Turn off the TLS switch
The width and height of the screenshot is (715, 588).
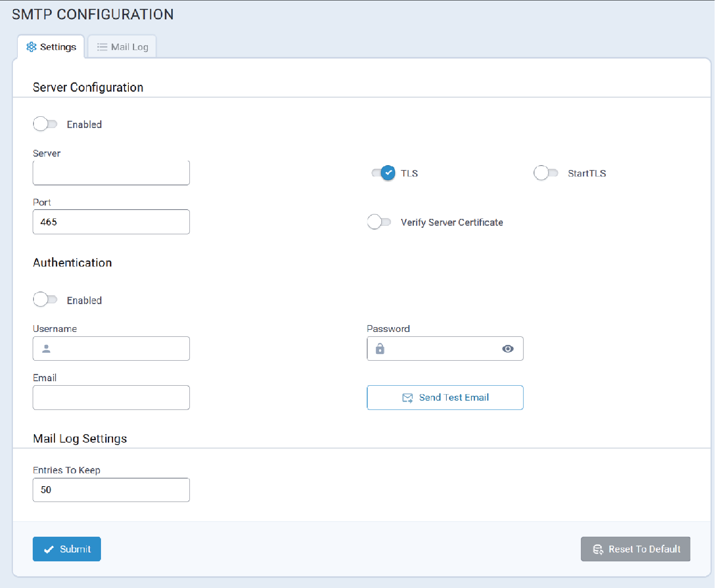[x=383, y=173]
